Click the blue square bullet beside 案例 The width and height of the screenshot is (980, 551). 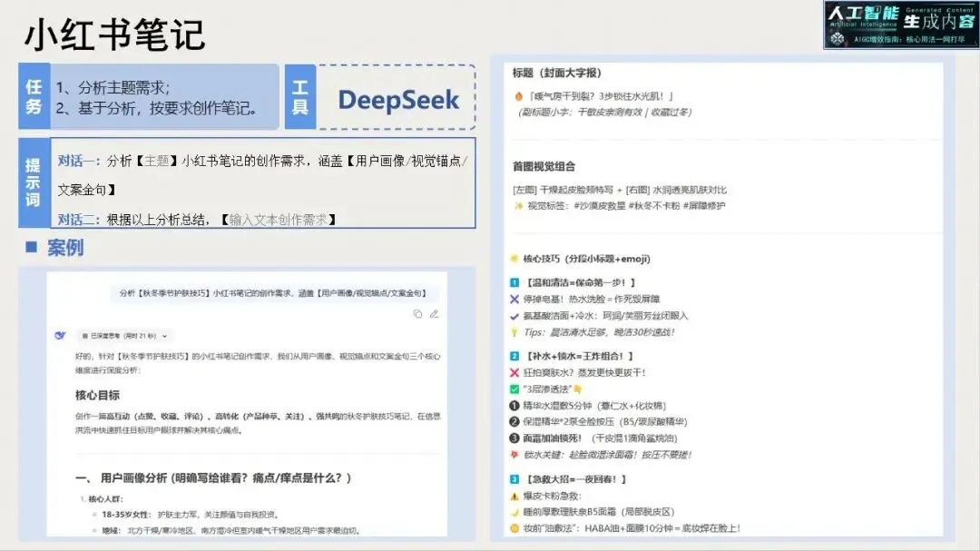coord(31,247)
